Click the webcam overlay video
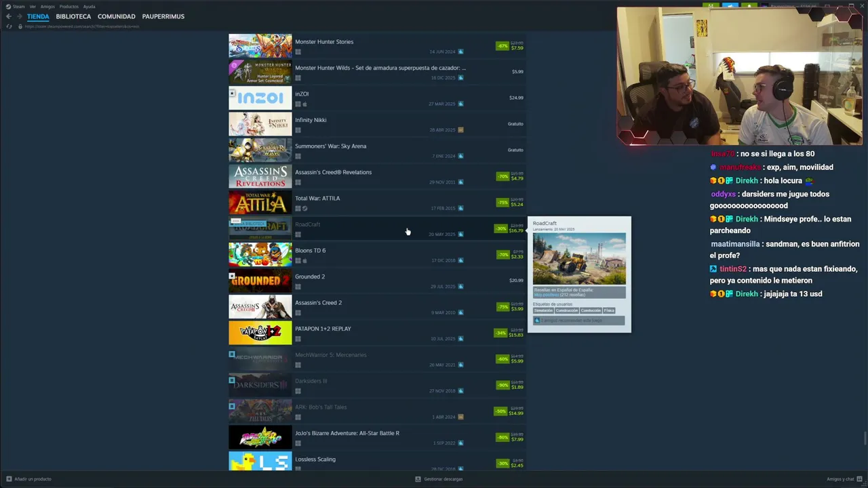The height and width of the screenshot is (488, 868). [739, 76]
